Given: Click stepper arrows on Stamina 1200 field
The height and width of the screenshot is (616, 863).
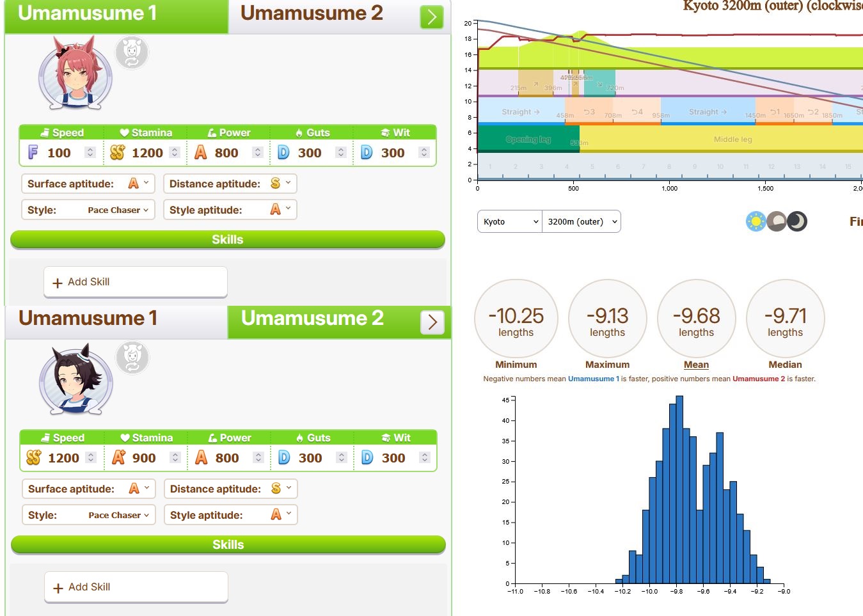Looking at the screenshot, I should 175,152.
